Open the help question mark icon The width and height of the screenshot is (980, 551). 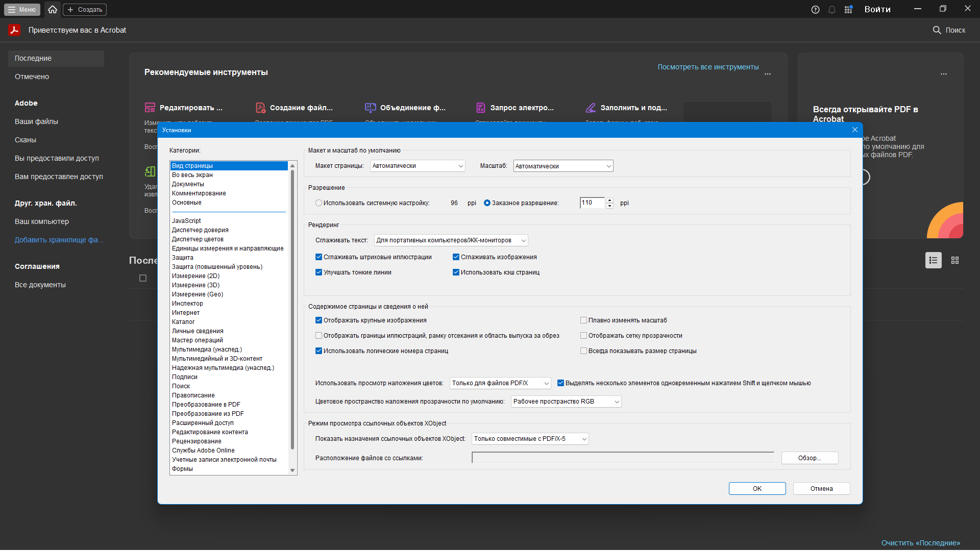[815, 10]
